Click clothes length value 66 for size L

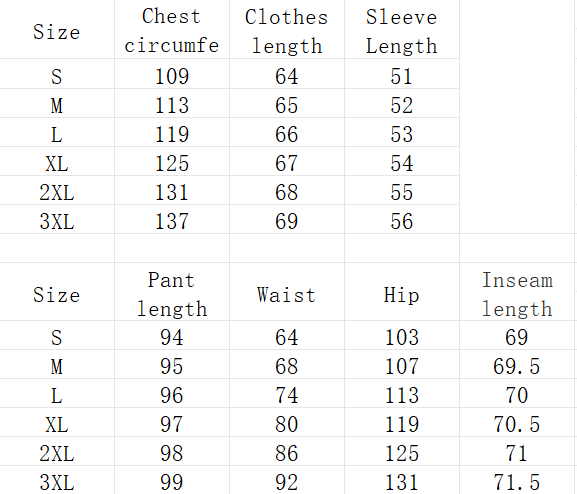point(287,132)
